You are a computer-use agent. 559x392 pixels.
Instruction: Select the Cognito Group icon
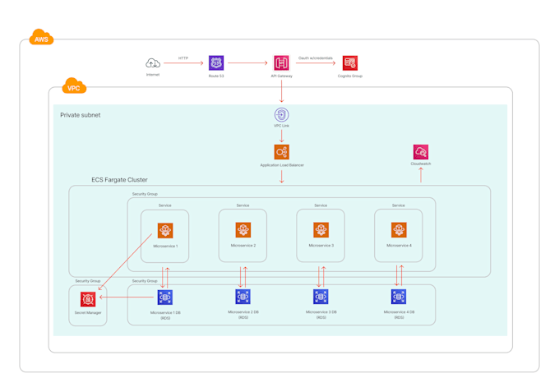349,63
